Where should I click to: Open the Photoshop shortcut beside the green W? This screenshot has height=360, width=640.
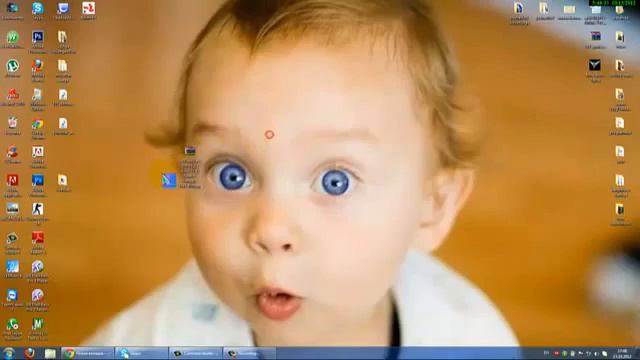pyautogui.click(x=38, y=37)
